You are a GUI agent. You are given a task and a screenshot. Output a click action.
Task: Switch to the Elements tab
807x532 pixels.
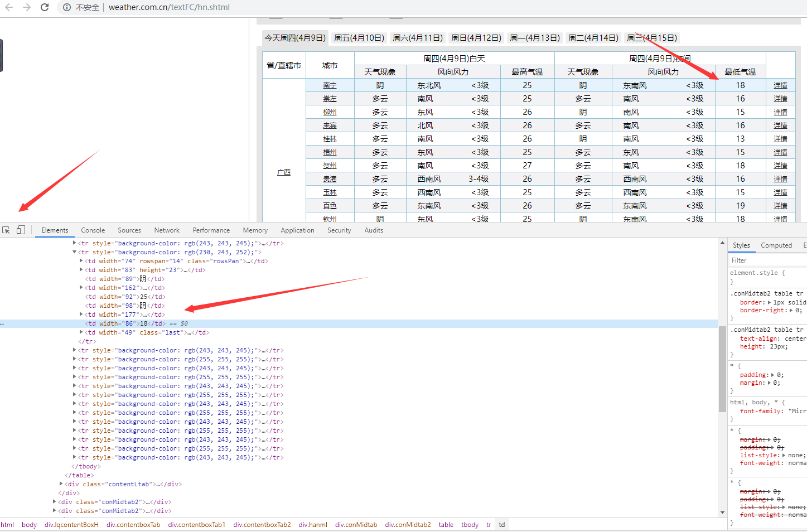(x=55, y=230)
